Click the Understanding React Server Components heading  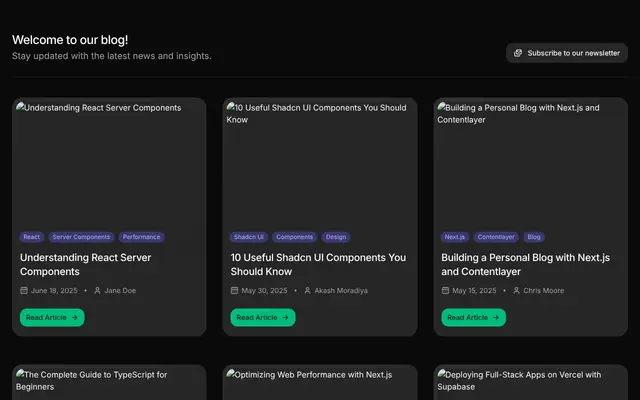86,264
